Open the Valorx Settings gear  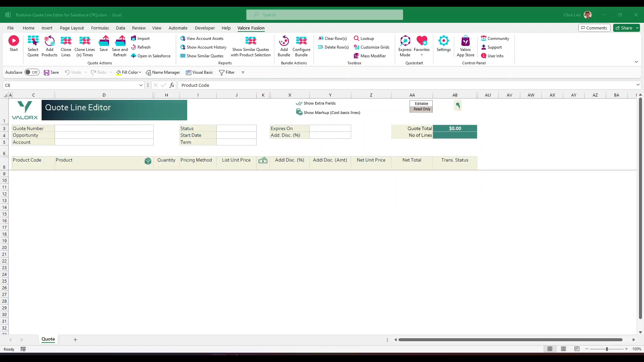(x=444, y=41)
